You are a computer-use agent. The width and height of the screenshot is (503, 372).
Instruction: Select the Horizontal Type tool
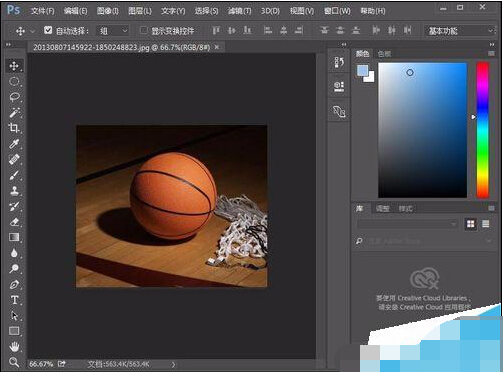pos(14,300)
